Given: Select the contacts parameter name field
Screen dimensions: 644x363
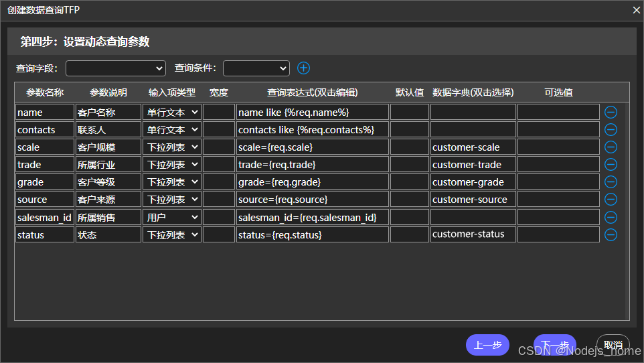Looking at the screenshot, I should (x=45, y=130).
